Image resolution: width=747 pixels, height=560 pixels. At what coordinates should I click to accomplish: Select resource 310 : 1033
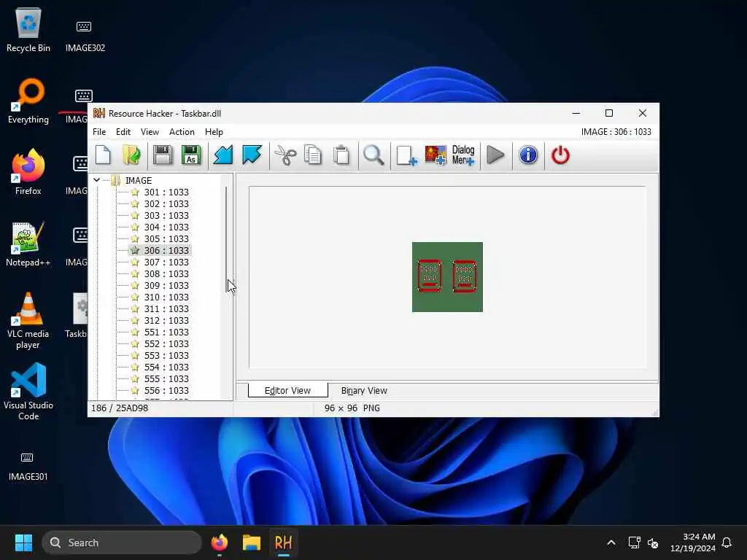(166, 297)
